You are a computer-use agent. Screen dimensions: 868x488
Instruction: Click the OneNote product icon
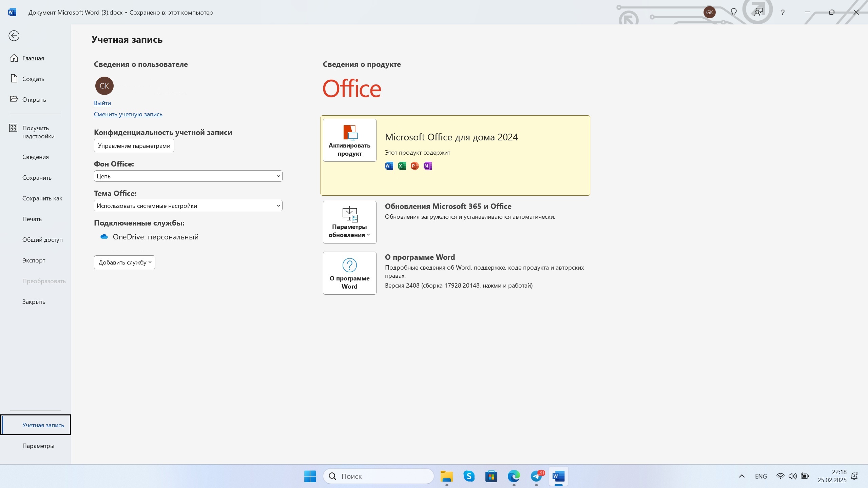pyautogui.click(x=428, y=166)
